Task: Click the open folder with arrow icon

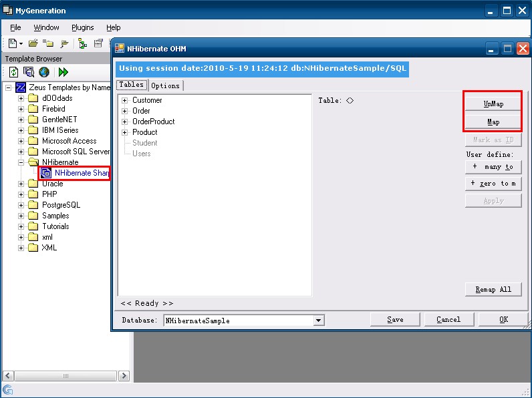Action: click(x=64, y=43)
